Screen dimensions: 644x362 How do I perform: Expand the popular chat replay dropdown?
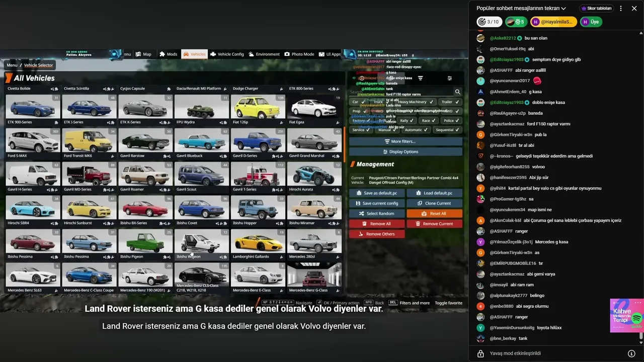click(521, 9)
